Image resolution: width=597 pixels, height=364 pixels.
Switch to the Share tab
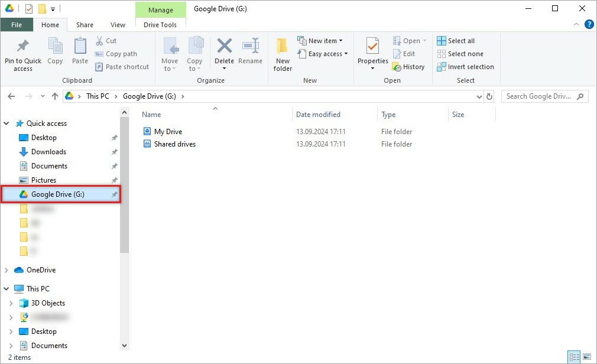(x=85, y=25)
